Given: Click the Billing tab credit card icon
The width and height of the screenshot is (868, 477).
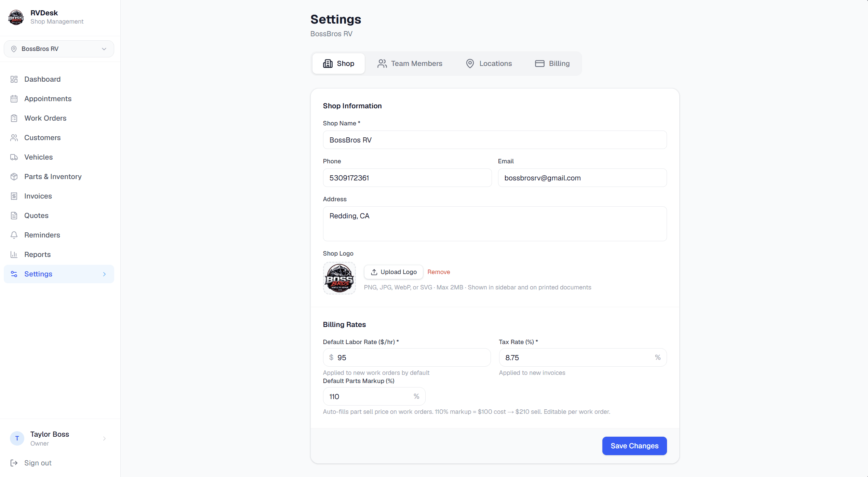Looking at the screenshot, I should pyautogui.click(x=540, y=64).
